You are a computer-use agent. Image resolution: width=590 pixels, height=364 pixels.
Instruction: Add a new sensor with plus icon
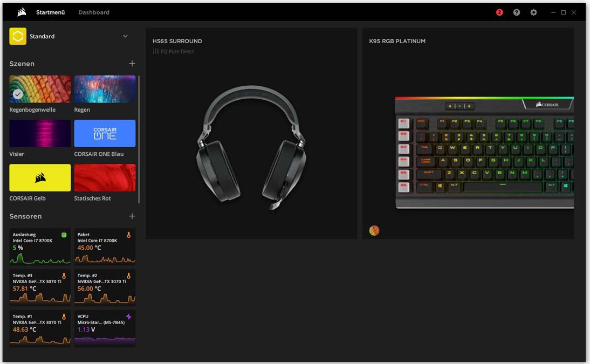tap(132, 216)
